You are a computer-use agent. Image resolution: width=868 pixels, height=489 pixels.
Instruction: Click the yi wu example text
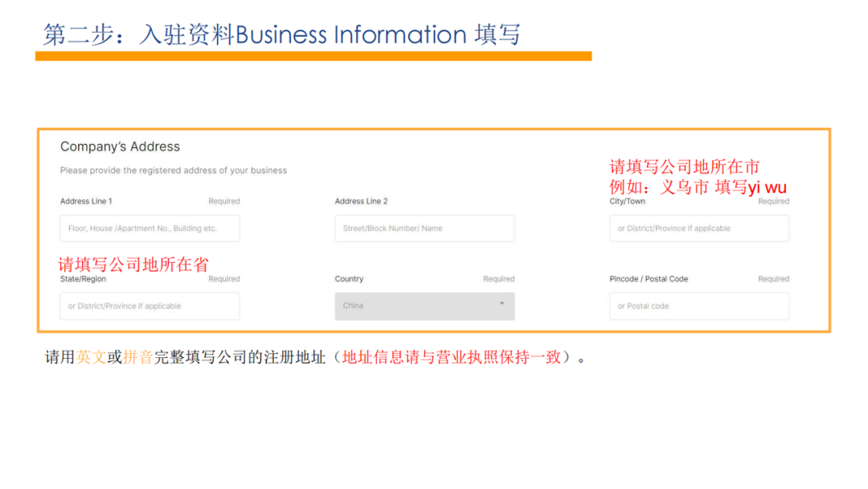[x=768, y=187]
